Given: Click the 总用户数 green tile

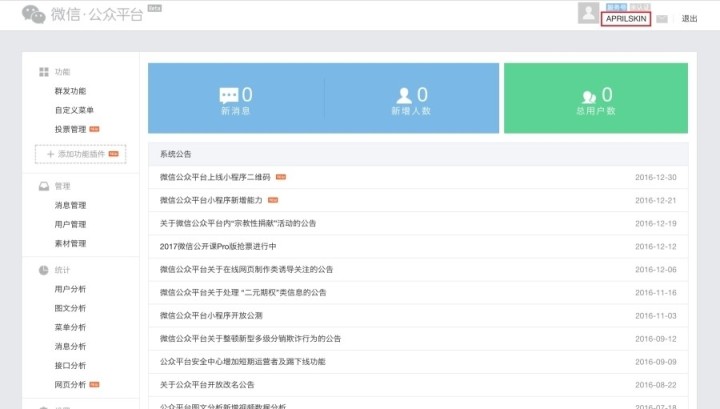Looking at the screenshot, I should coord(596,98).
